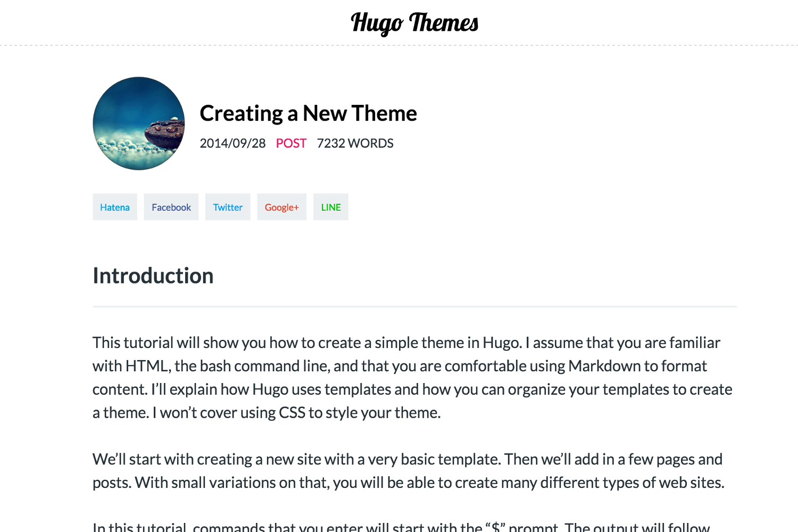
Task: Send the post through LINE
Action: tap(331, 207)
